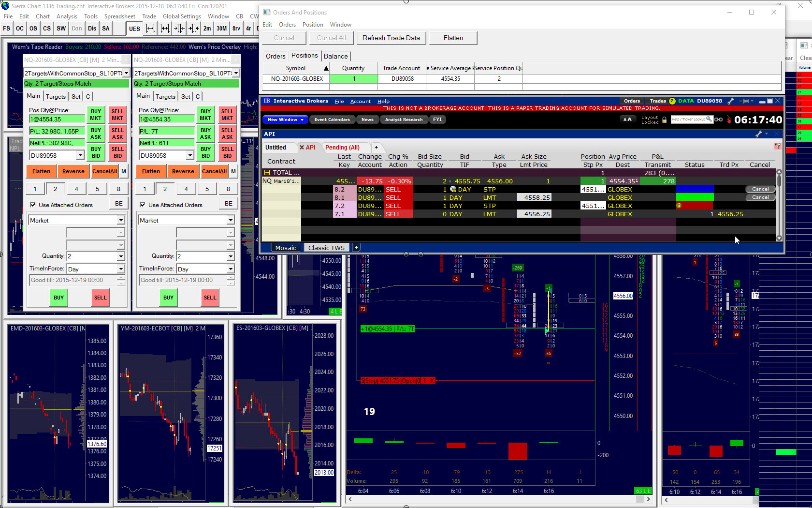The width and height of the screenshot is (812, 508).
Task: Open the Market order type dropdown, left window
Action: [x=121, y=220]
